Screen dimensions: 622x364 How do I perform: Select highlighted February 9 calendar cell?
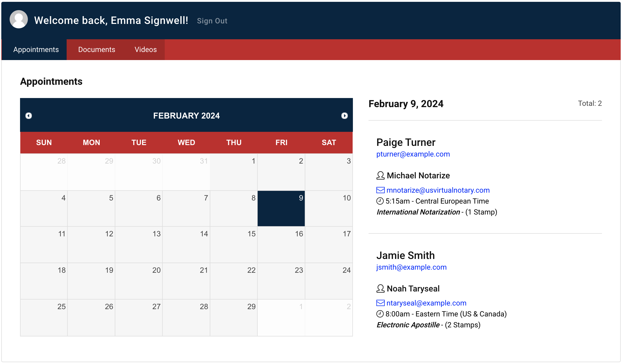click(x=281, y=209)
